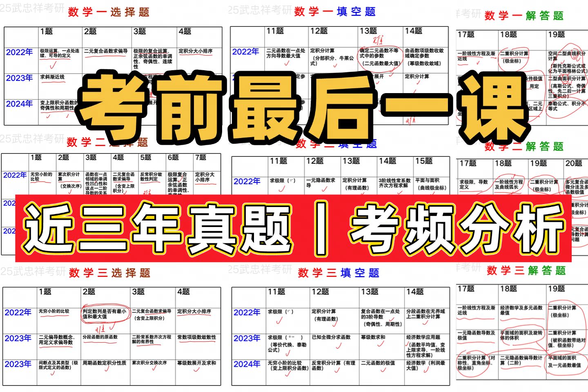Click cell "经济数学及多元函数最值"
The width and height of the screenshot is (588, 392).
[x=521, y=310]
